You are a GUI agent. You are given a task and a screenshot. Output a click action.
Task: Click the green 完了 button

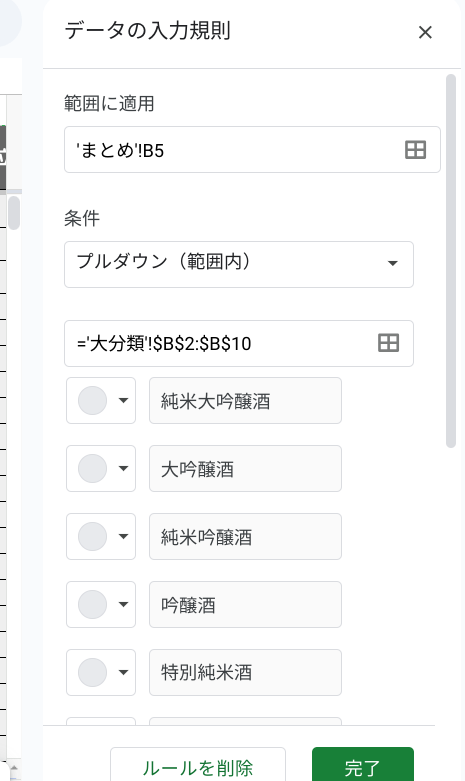pyautogui.click(x=363, y=766)
